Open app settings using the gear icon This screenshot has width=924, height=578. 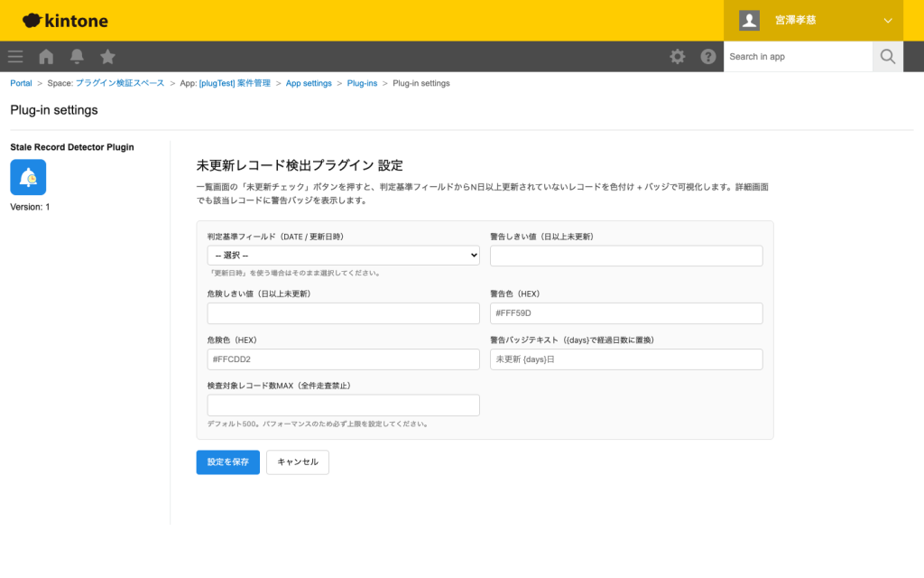coord(677,56)
